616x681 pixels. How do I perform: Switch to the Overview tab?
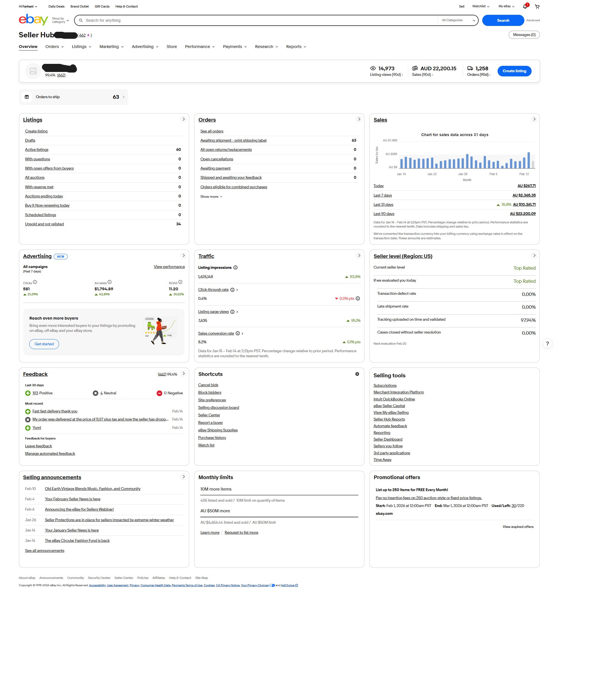28,47
